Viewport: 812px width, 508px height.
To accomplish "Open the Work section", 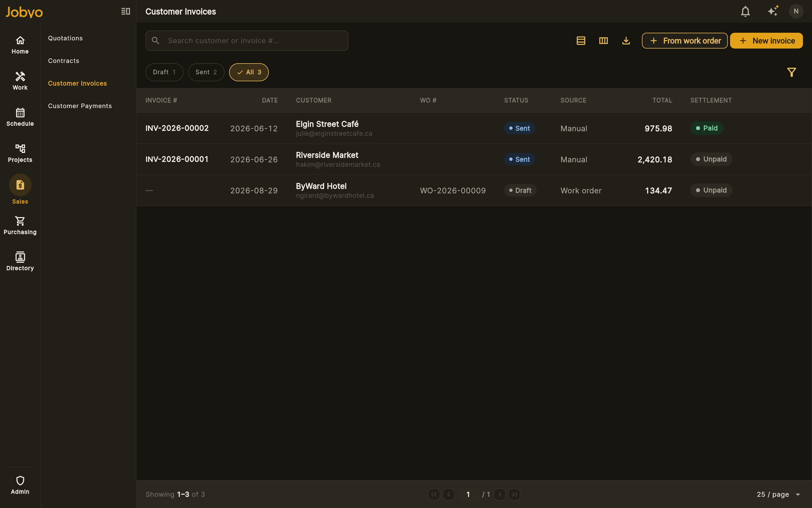I will (20, 81).
